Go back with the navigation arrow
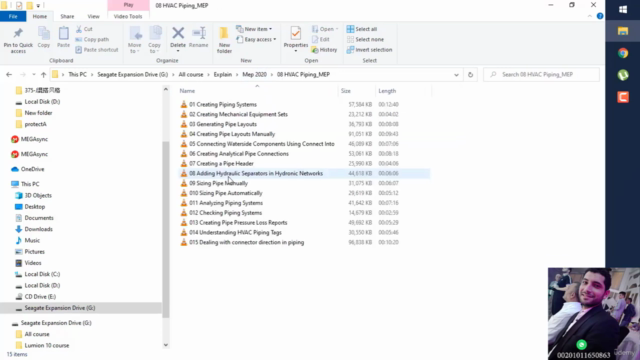640x360 pixels. pos(9,75)
